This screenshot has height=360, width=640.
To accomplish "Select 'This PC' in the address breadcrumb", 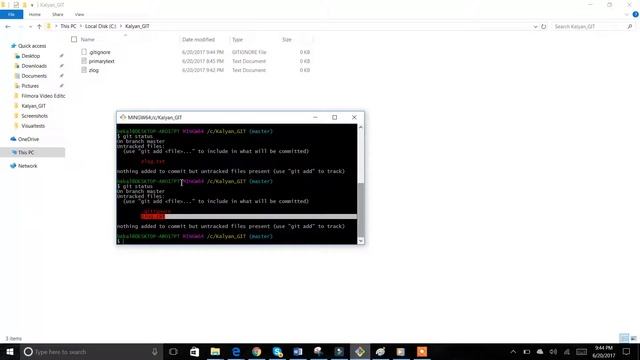I will tap(68, 26).
